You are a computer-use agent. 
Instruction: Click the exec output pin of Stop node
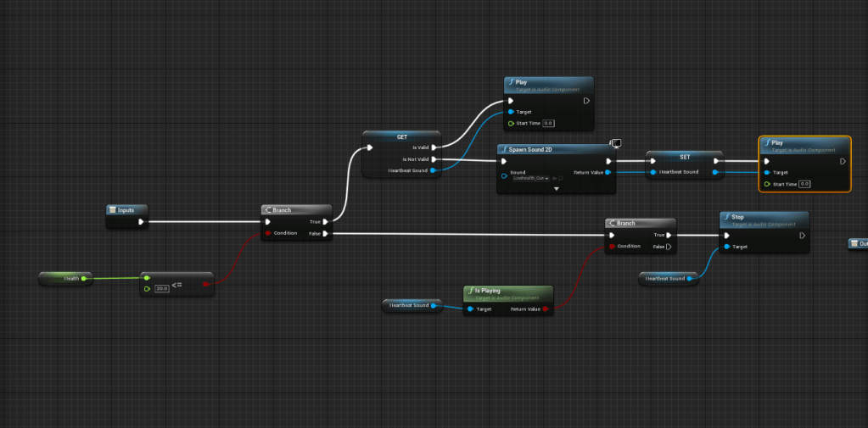tap(801, 236)
